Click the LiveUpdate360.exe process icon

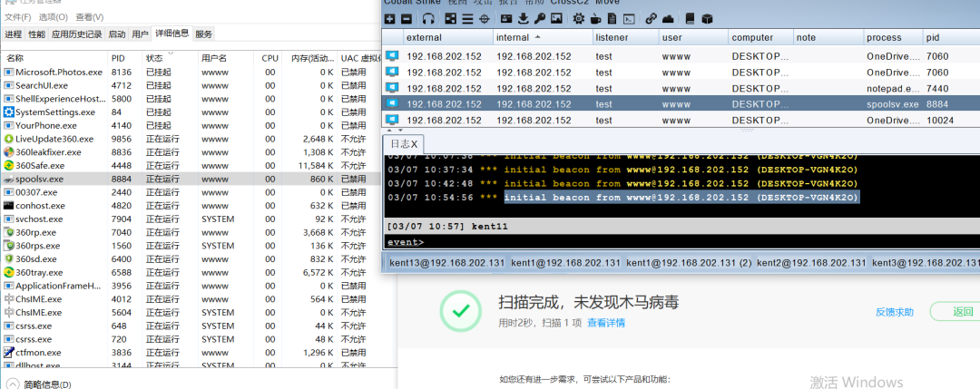click(9, 139)
